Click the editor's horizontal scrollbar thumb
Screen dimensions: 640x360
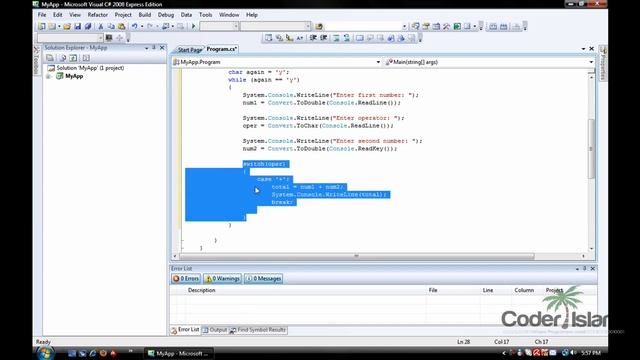(x=357, y=256)
